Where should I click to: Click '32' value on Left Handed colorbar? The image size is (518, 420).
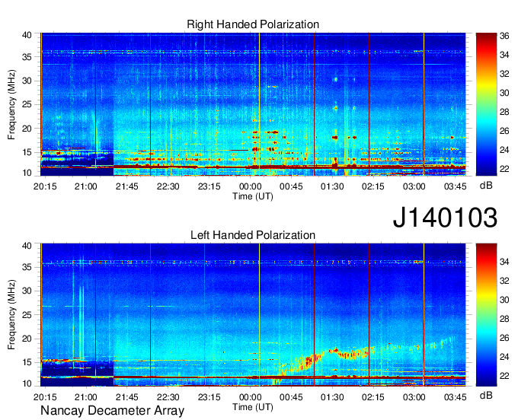(x=504, y=281)
